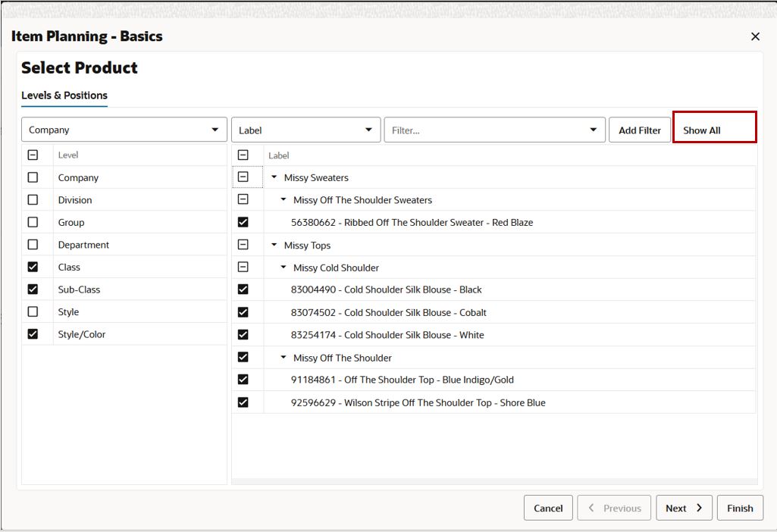The width and height of the screenshot is (777, 532).
Task: Switch to Levels & Positions tab
Action: click(64, 95)
